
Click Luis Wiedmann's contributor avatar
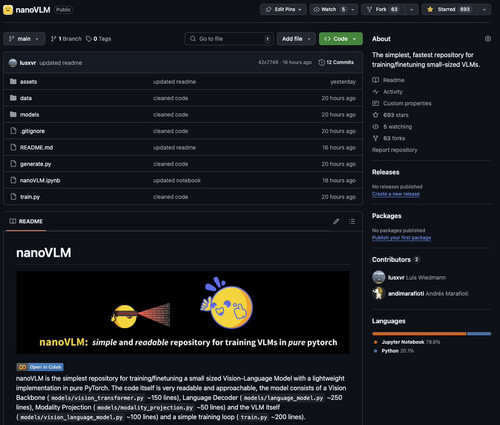coord(378,277)
